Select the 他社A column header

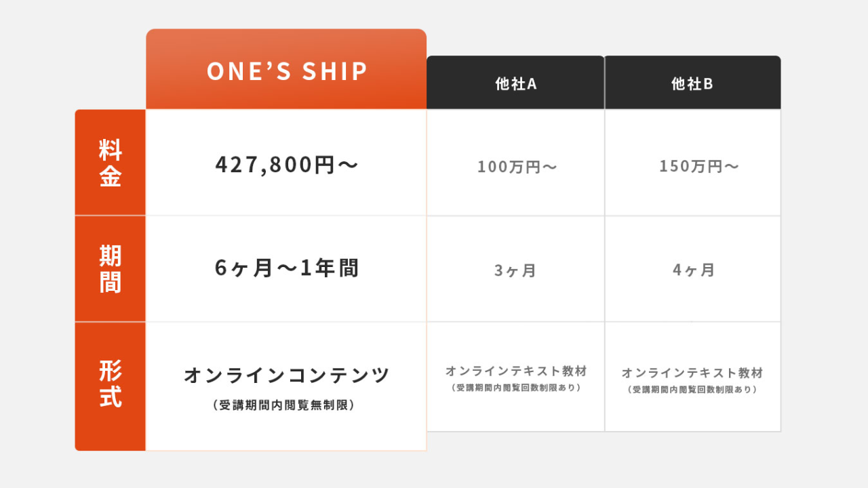[515, 84]
